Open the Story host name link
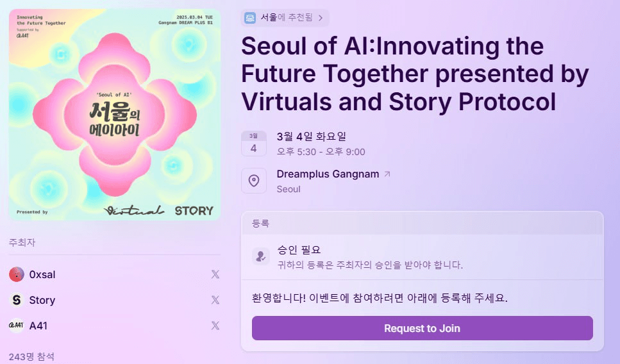The height and width of the screenshot is (364, 620). (x=42, y=300)
